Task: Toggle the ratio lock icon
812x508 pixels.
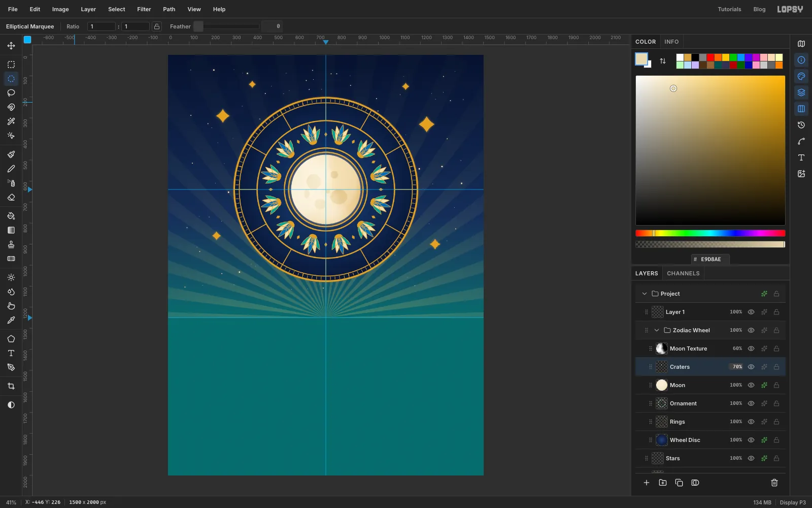Action: coord(157,26)
